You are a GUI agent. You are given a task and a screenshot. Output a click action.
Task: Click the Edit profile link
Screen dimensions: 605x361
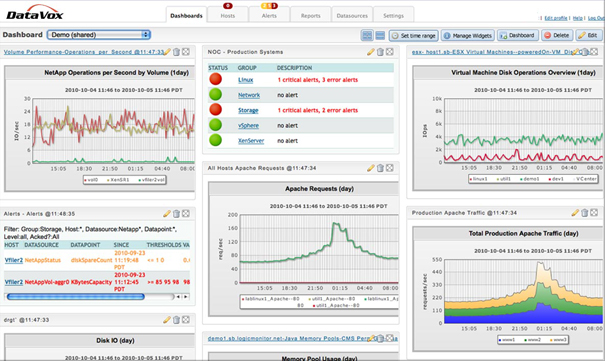click(x=556, y=18)
